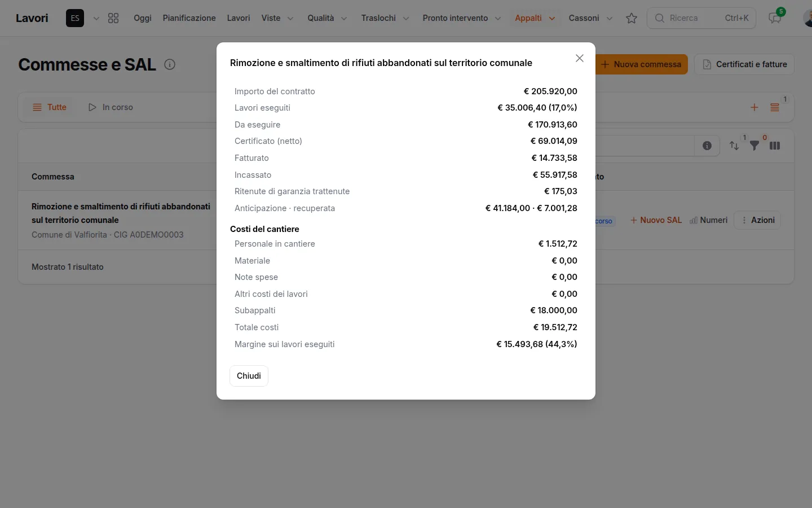Open the Viste dropdown menu
This screenshot has width=812, height=508.
point(277,18)
